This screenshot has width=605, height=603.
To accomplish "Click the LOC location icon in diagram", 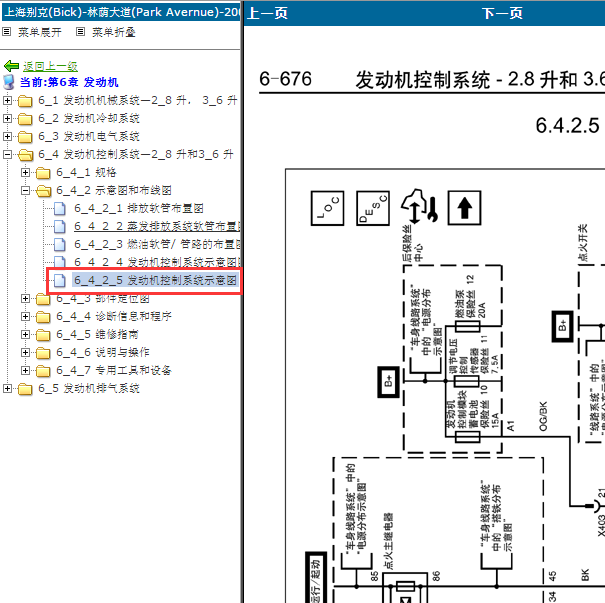I will [x=327, y=208].
